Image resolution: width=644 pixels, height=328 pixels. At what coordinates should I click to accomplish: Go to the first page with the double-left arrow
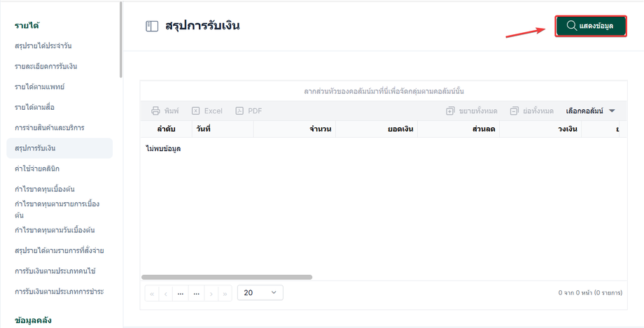[x=152, y=294]
